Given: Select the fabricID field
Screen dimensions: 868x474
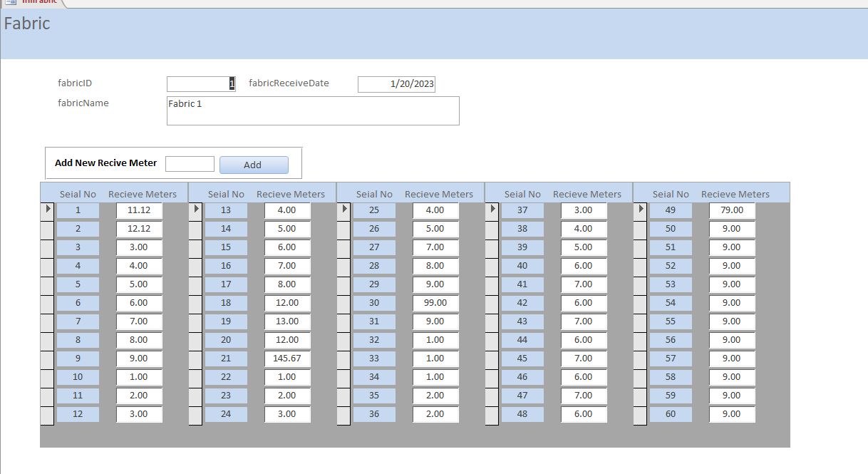Looking at the screenshot, I should (201, 84).
